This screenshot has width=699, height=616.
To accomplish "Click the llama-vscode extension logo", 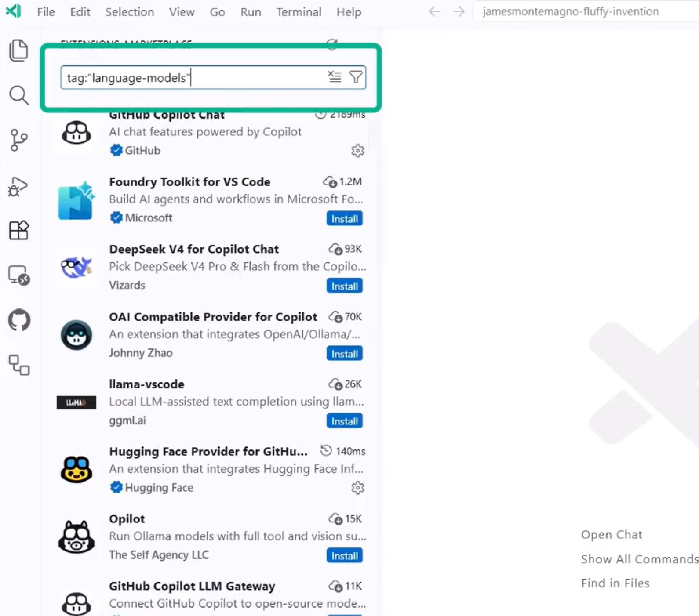I will pyautogui.click(x=76, y=402).
